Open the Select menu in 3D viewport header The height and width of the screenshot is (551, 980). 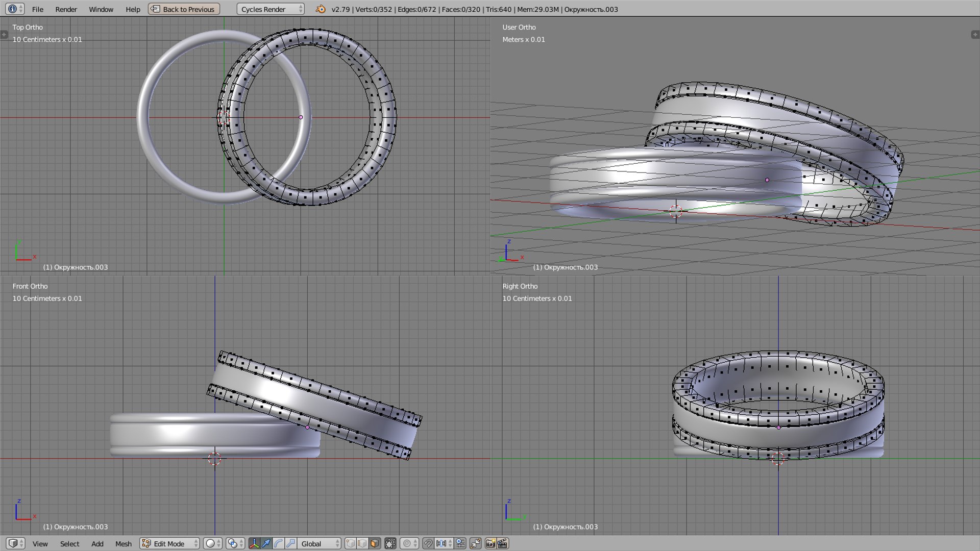tap(69, 544)
